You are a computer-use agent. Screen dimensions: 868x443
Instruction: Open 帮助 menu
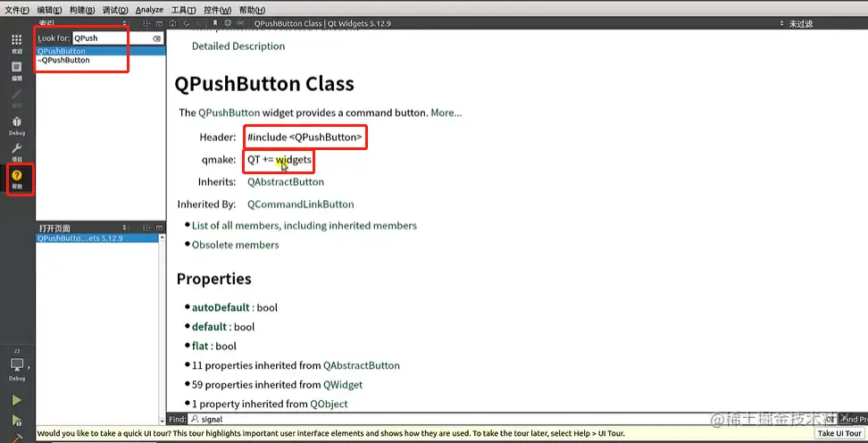point(252,10)
